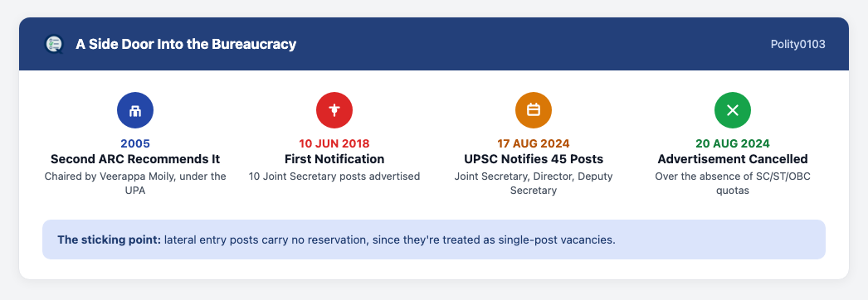Click the '10 Joint Secretary posts advertised' text
The image size is (868, 300).
click(334, 177)
